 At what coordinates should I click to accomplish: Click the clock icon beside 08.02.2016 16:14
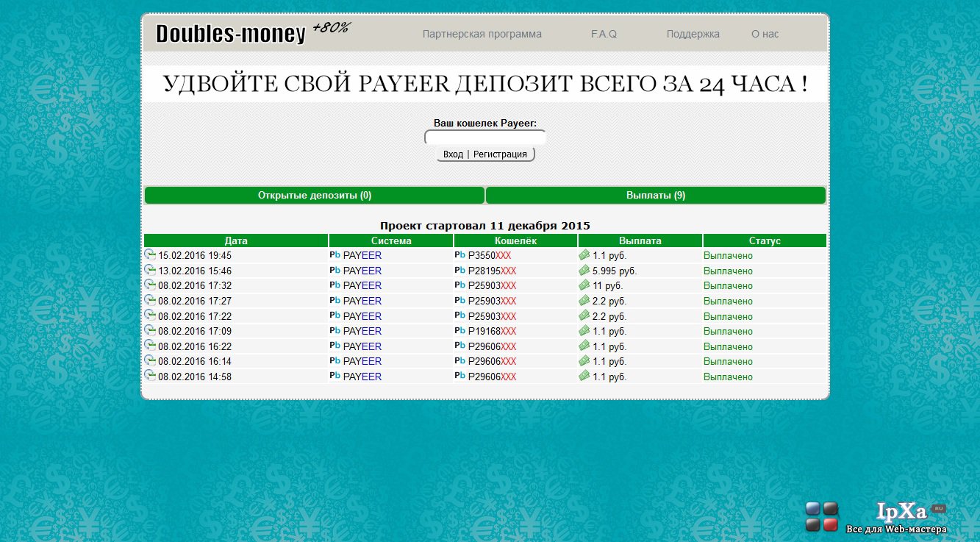150,360
